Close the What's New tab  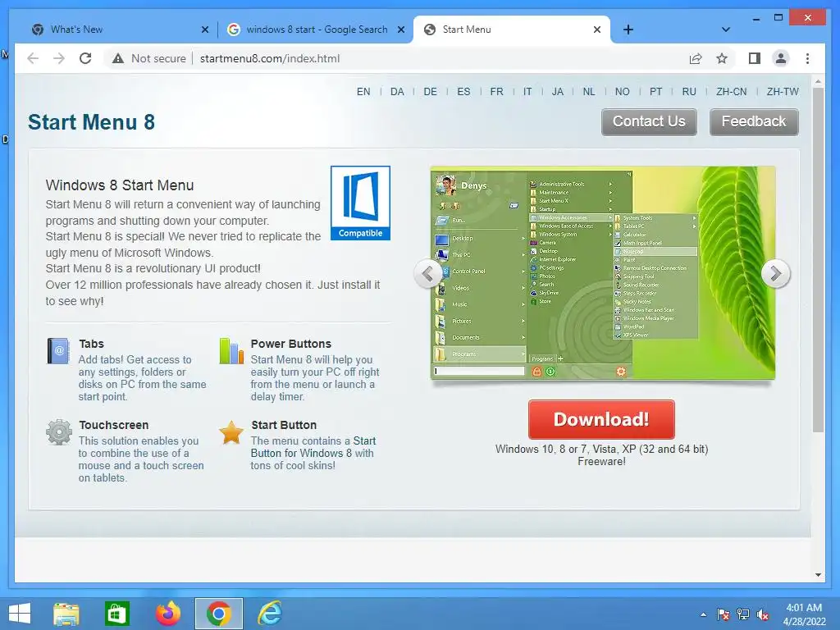pyautogui.click(x=204, y=30)
